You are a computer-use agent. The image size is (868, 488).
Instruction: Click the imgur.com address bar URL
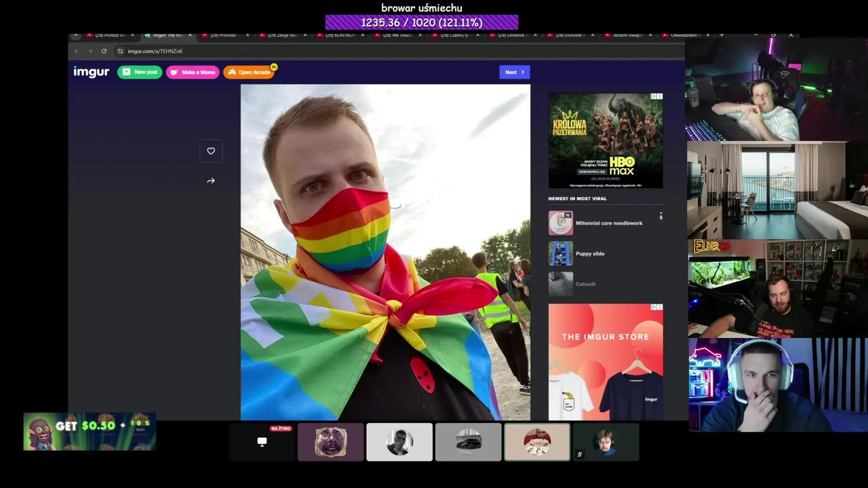click(155, 51)
